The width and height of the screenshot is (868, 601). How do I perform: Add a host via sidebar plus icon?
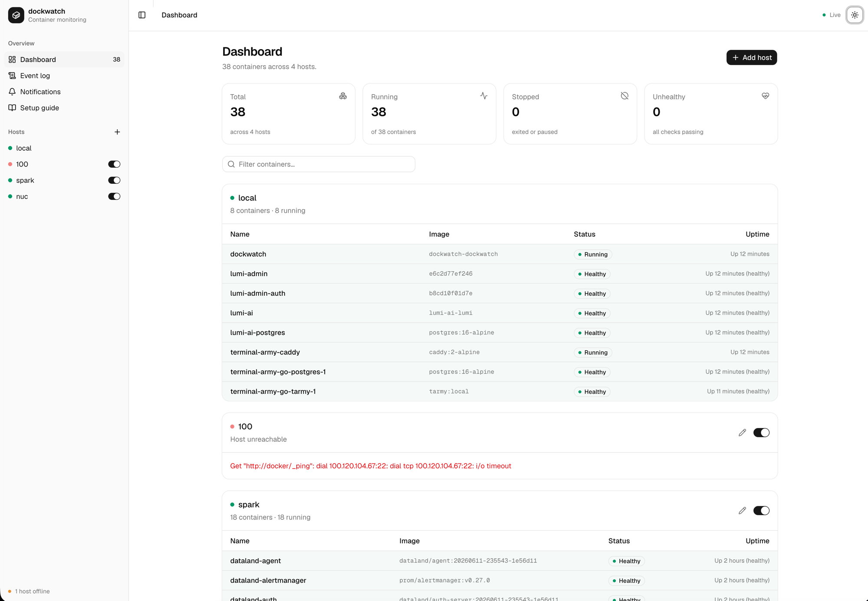(x=117, y=132)
